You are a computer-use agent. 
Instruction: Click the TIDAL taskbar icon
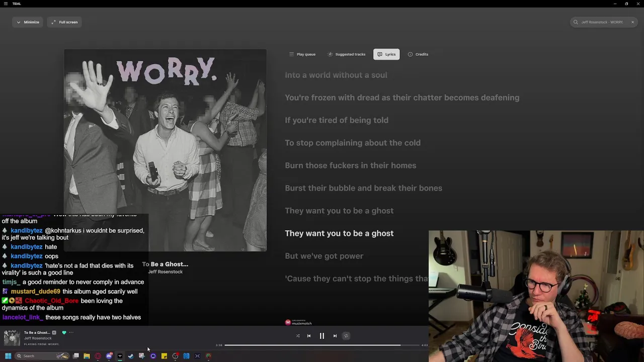point(120,356)
